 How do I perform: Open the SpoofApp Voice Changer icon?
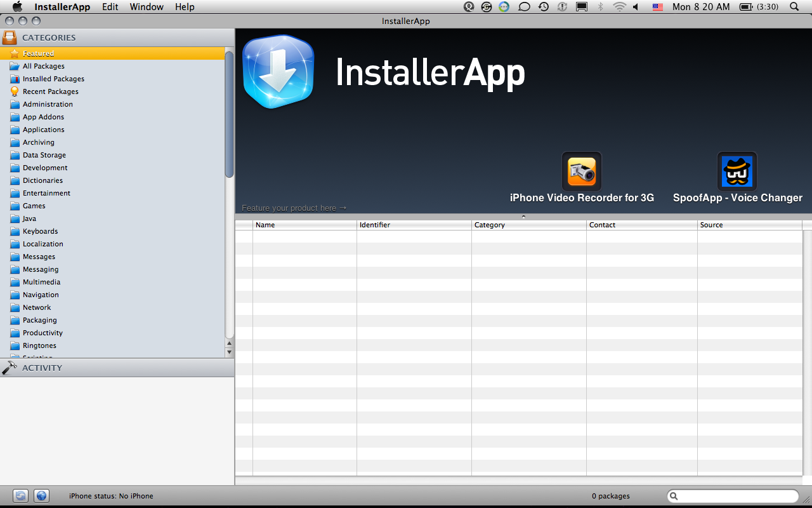pyautogui.click(x=737, y=171)
